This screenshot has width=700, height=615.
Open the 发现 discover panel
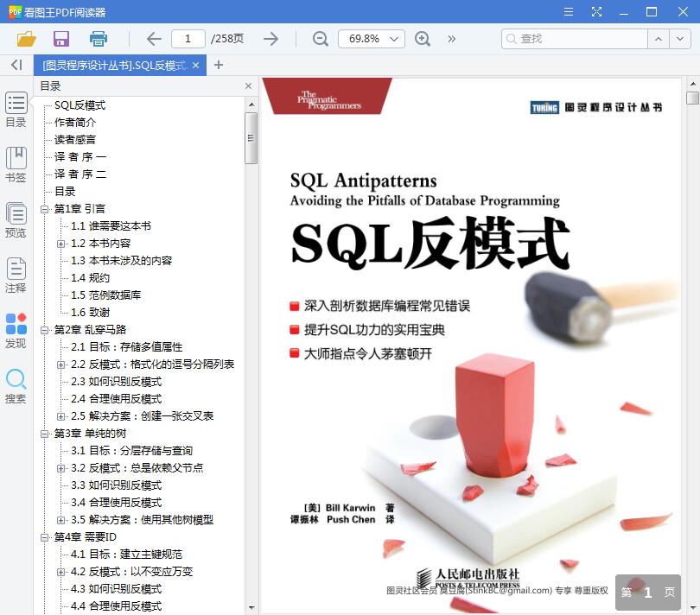tap(16, 331)
